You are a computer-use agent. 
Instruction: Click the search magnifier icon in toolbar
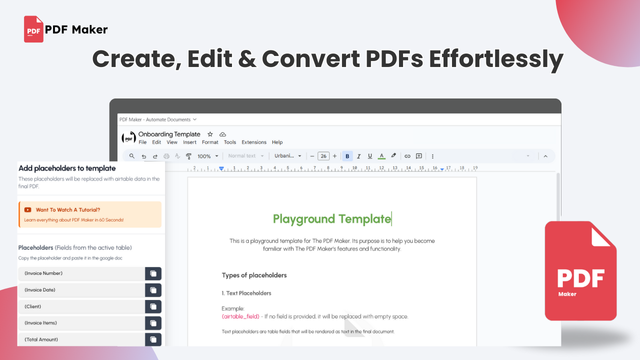click(131, 156)
